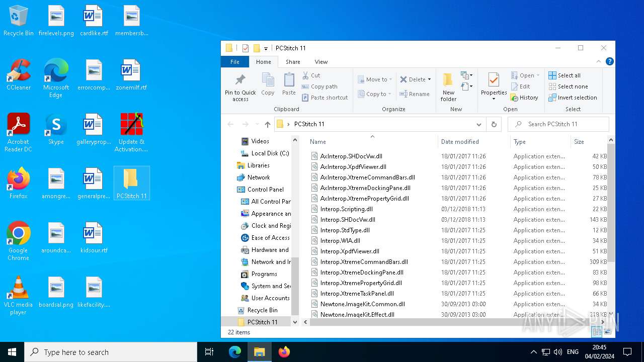Switch to the View ribbon tab
The width and height of the screenshot is (644, 362).
pos(321,62)
